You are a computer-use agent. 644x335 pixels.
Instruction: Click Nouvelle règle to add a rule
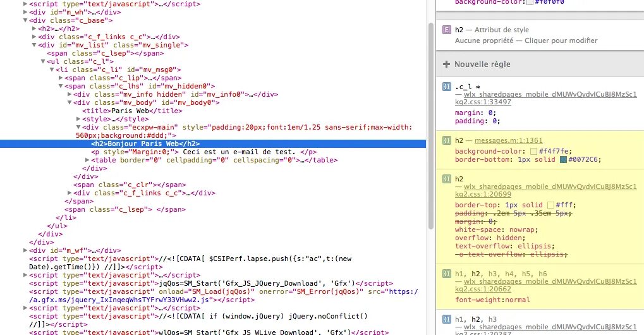click(x=482, y=64)
